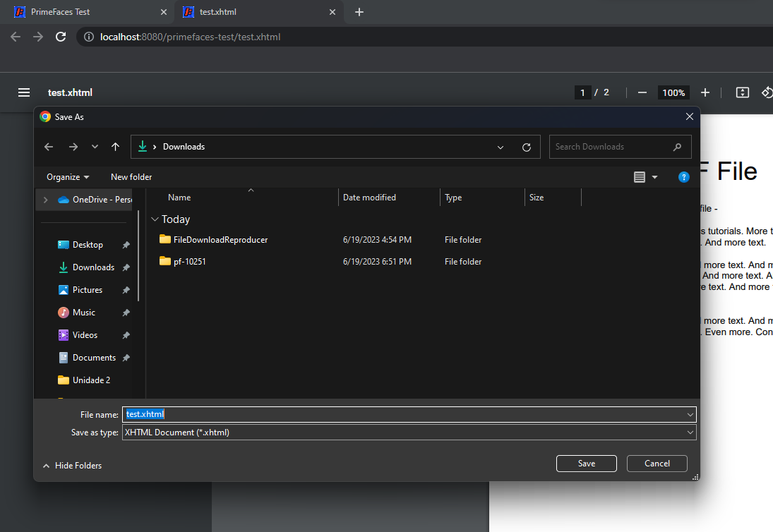
Task: Zoom in on the PDF document
Action: pos(705,92)
